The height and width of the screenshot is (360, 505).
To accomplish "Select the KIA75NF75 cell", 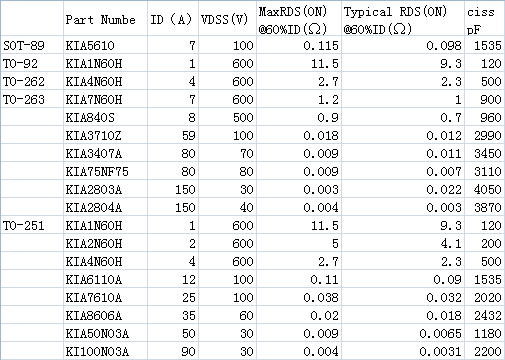I will (x=105, y=171).
